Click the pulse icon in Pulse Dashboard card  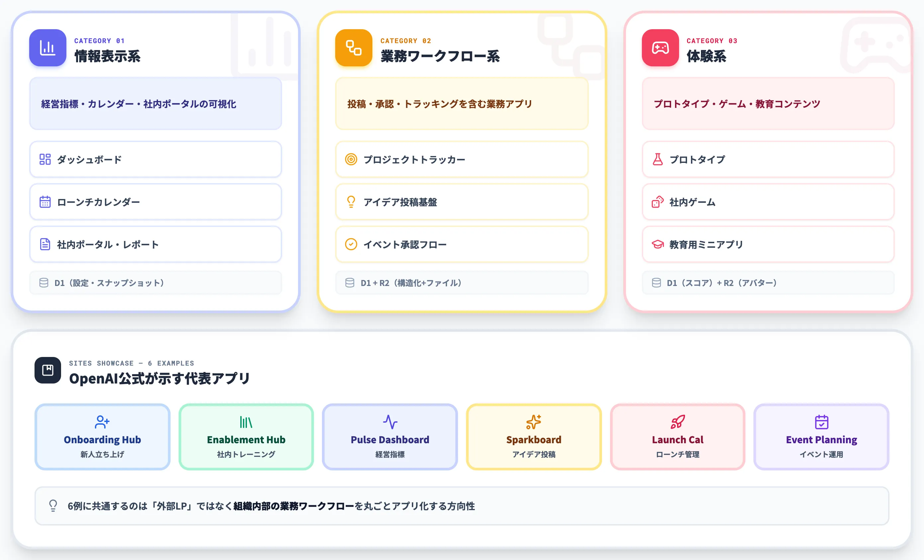pos(390,422)
